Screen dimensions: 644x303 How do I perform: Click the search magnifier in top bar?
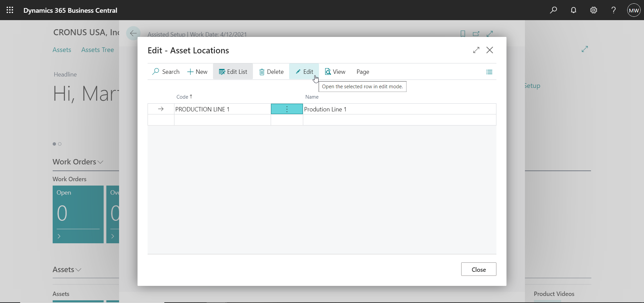[553, 10]
